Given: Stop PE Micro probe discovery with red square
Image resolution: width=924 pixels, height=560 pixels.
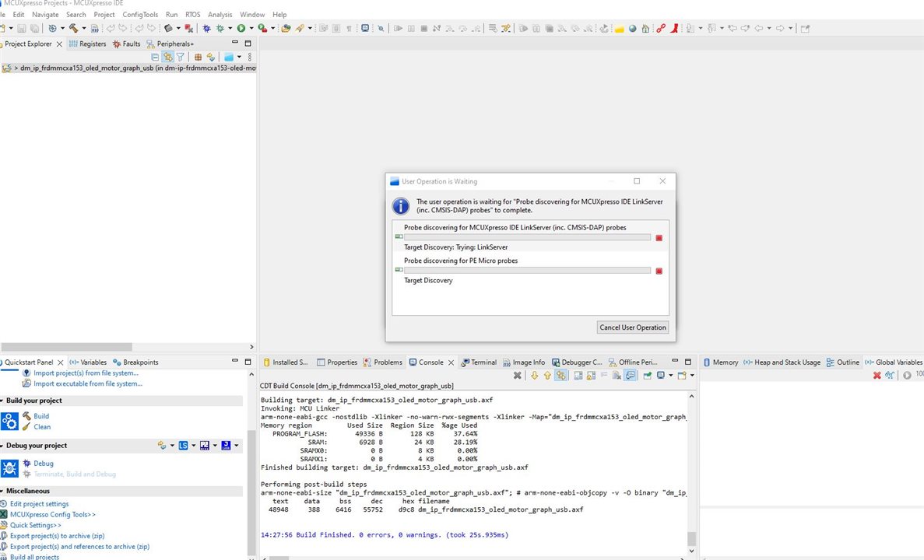Looking at the screenshot, I should point(659,271).
